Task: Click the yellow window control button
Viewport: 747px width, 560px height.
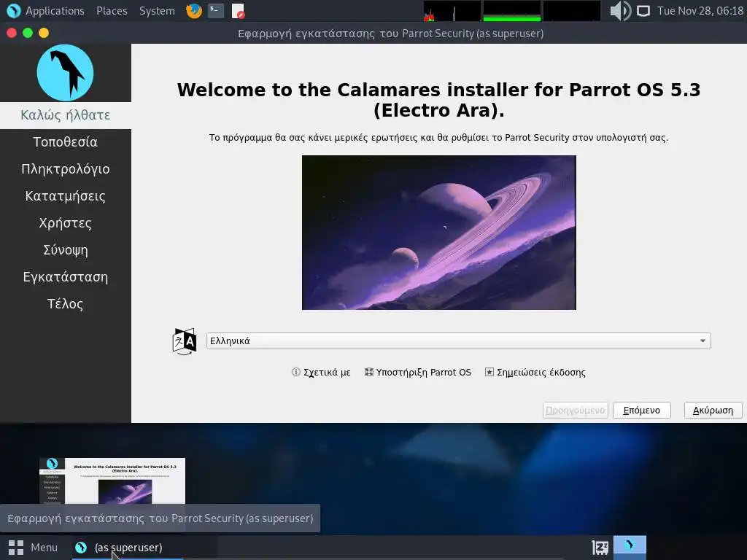Action: (44, 33)
